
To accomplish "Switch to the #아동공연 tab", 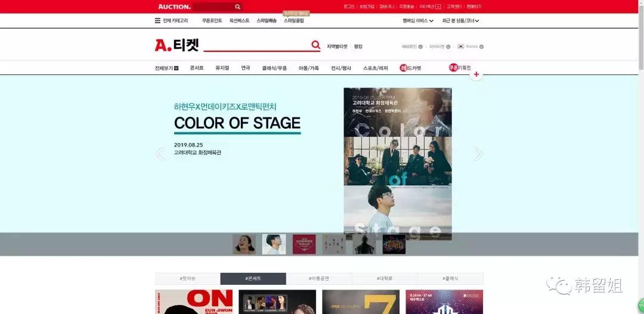I will pos(319,279).
